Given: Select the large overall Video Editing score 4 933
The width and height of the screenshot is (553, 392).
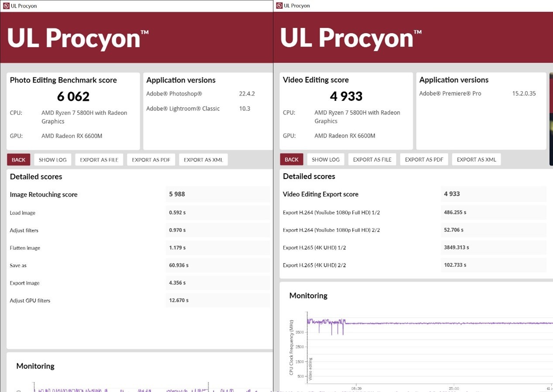Looking at the screenshot, I should pyautogui.click(x=347, y=96).
